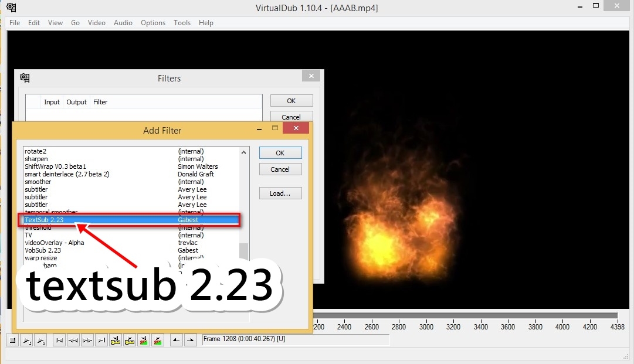Viewport: 634px width, 364px height.
Task: Confirm Add Filter dialog with OK
Action: [280, 153]
